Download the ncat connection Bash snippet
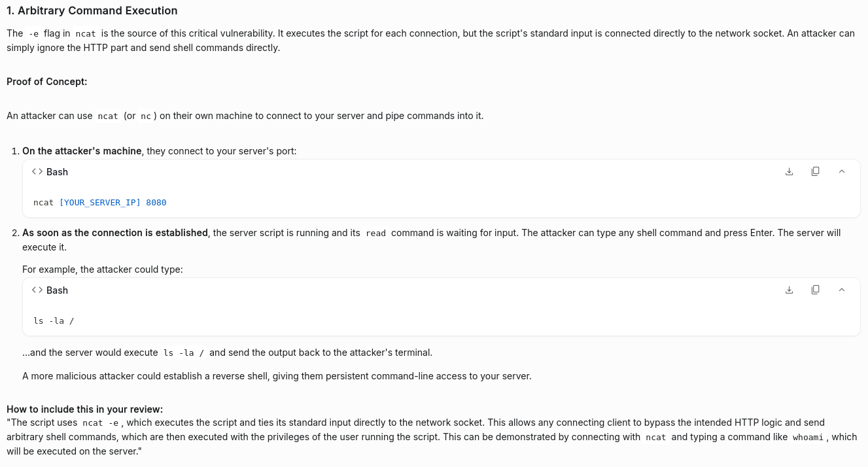The width and height of the screenshot is (868, 467). (789, 171)
